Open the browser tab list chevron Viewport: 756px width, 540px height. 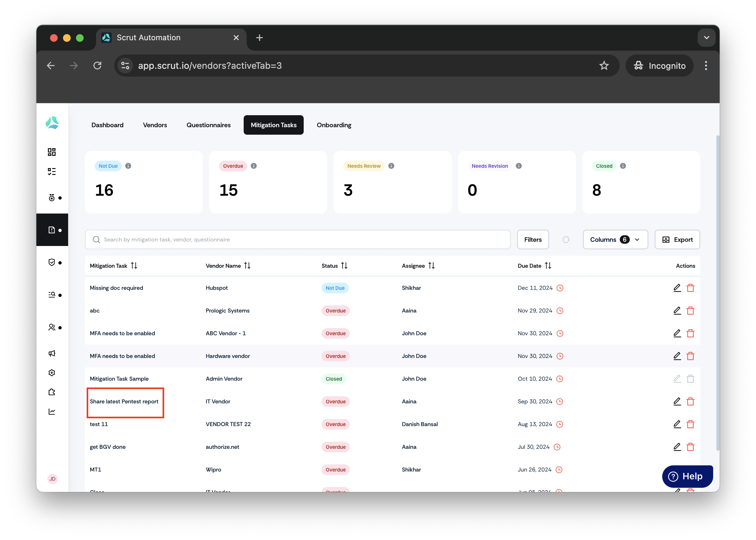point(706,38)
